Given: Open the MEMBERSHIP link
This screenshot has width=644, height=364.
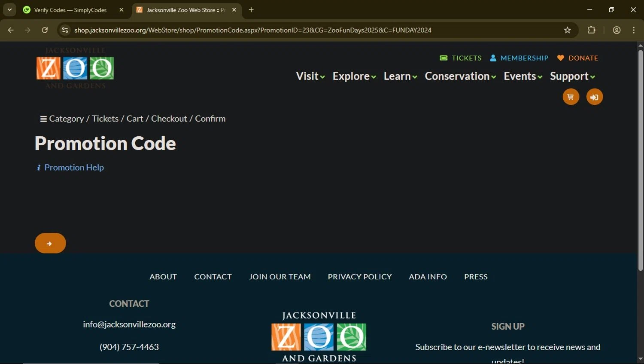Looking at the screenshot, I should (x=519, y=58).
